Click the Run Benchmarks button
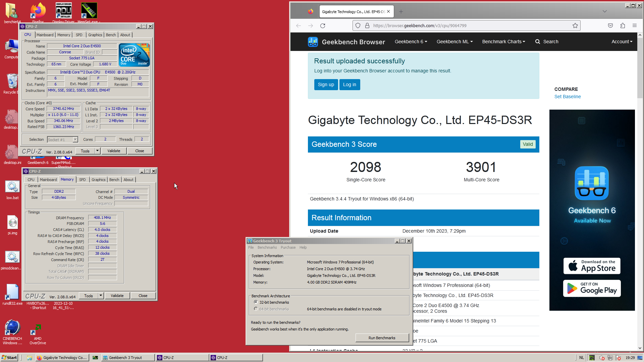Viewport: 644px width, 362px height. (382, 338)
